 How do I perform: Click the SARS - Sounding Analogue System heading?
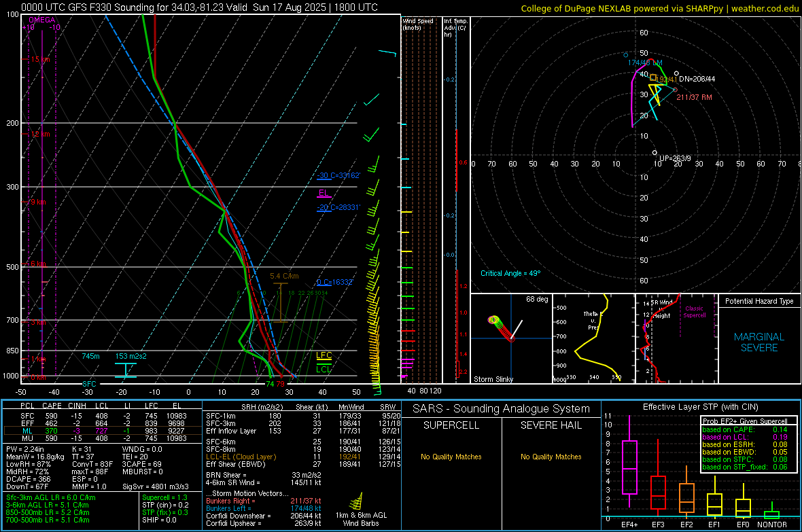pyautogui.click(x=502, y=409)
